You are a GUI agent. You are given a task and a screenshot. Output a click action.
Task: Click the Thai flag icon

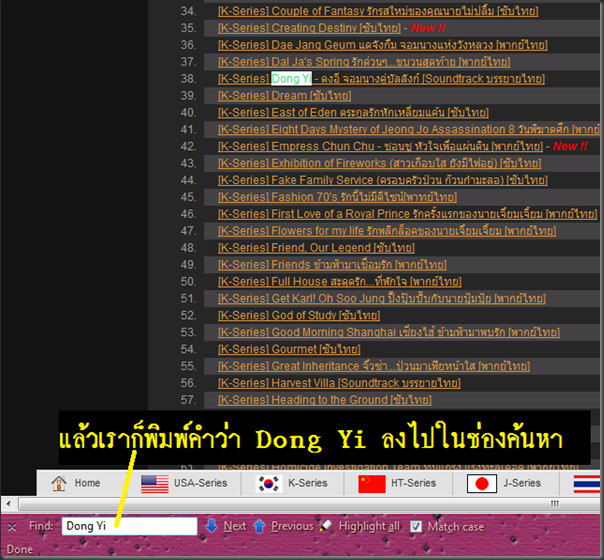tap(587, 484)
